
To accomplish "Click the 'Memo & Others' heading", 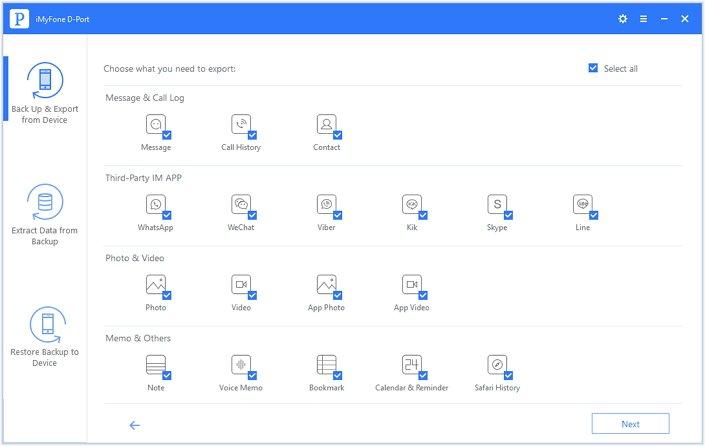I will pos(138,338).
